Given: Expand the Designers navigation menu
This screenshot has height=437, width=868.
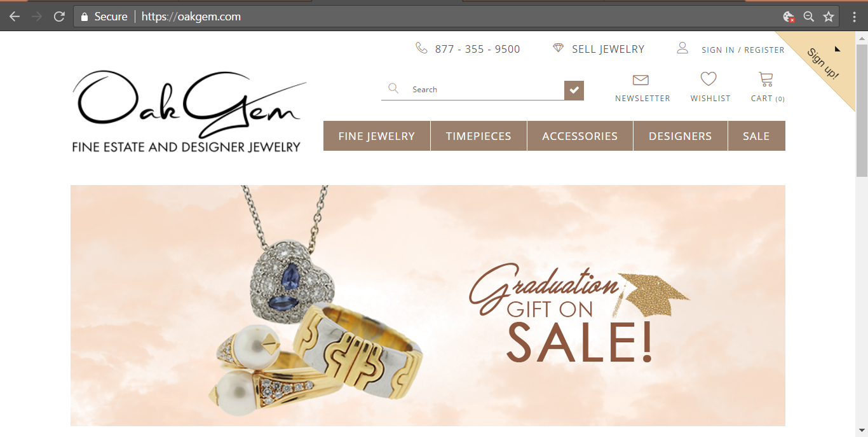Looking at the screenshot, I should coord(681,136).
